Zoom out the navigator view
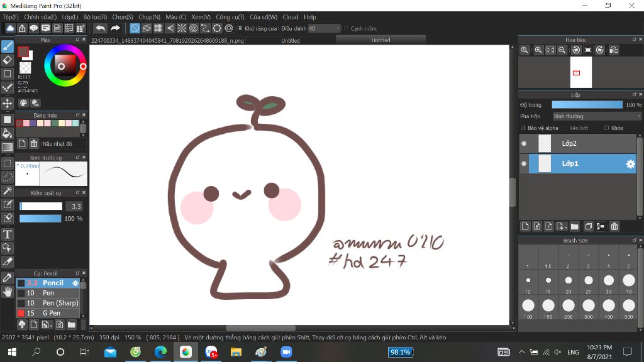Screen dimensions: 644x362 click(562, 50)
